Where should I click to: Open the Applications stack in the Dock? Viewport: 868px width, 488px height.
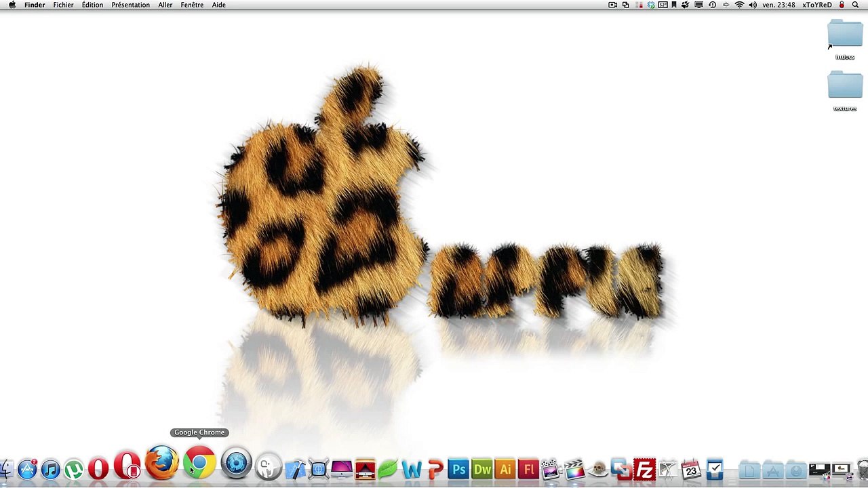[772, 469]
